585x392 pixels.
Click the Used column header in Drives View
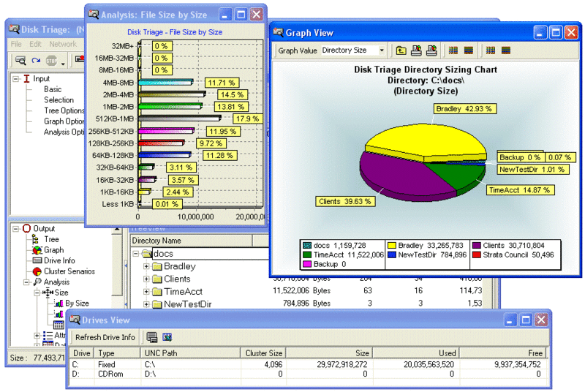point(415,353)
